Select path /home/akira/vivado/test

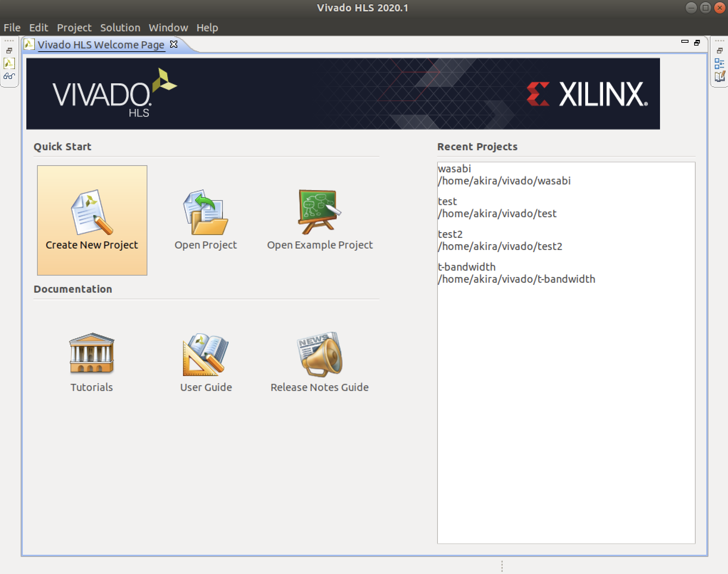point(497,214)
